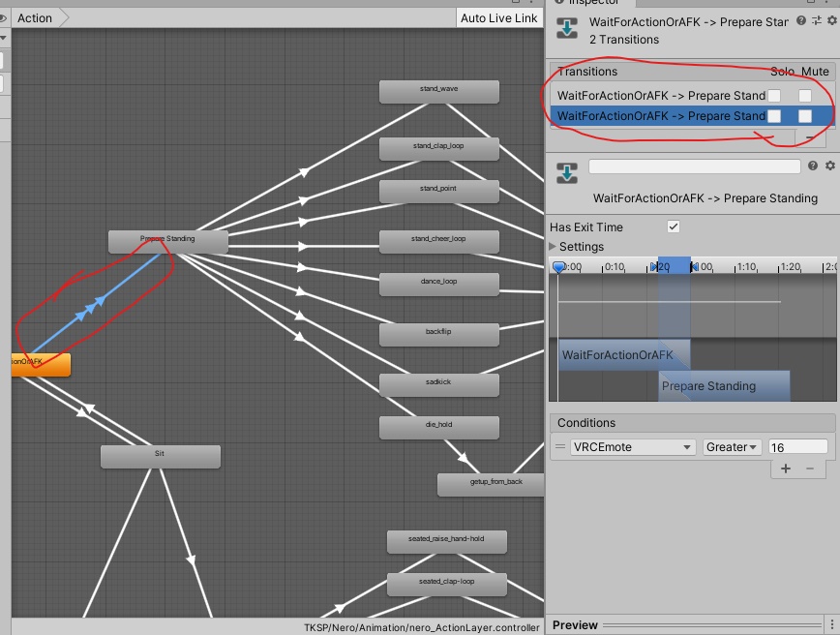Open the Greater condition mode dropdown
The height and width of the screenshot is (635, 840).
[732, 447]
